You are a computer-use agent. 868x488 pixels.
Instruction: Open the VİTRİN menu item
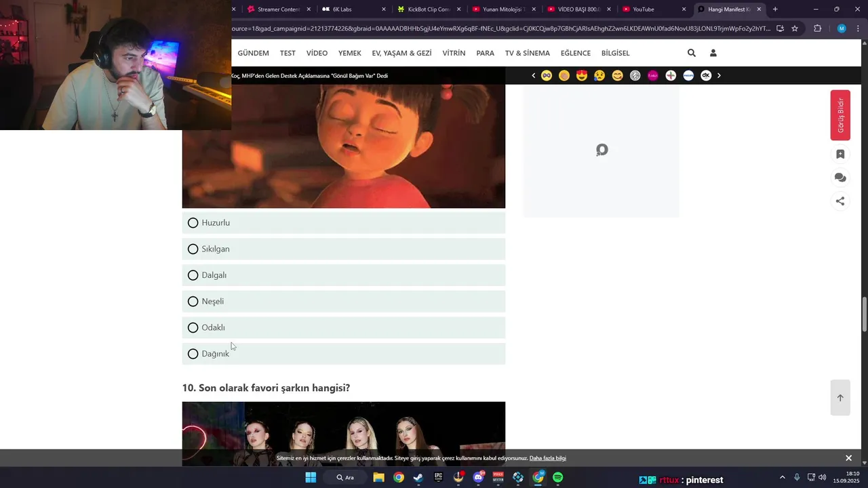click(x=454, y=53)
